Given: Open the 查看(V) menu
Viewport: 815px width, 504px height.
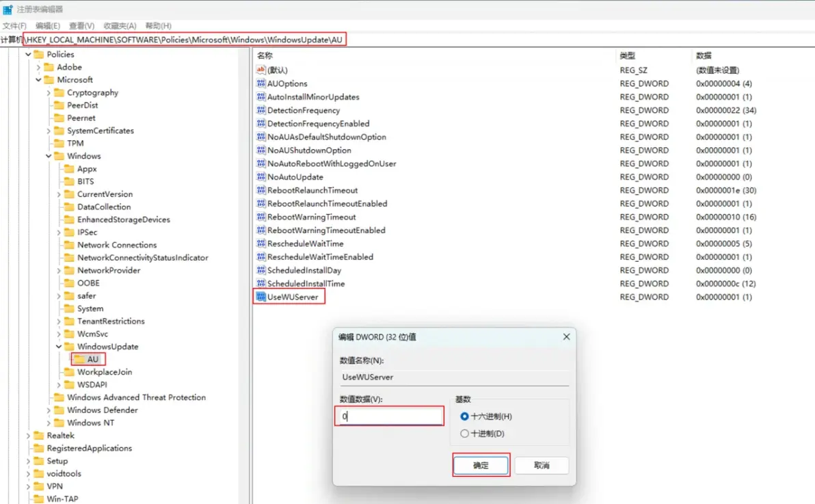Looking at the screenshot, I should [x=81, y=25].
